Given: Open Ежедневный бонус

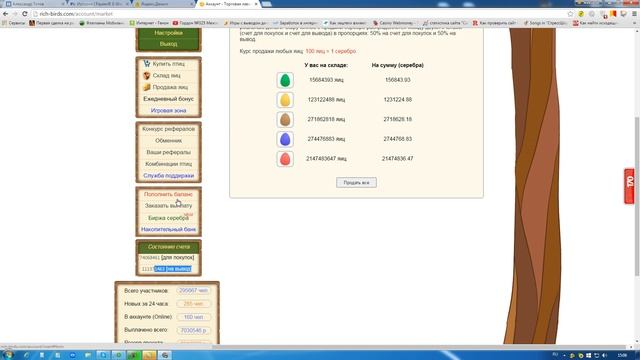Looking at the screenshot, I should (169, 99).
